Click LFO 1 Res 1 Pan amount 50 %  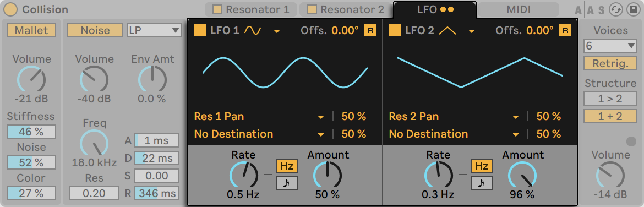click(353, 117)
